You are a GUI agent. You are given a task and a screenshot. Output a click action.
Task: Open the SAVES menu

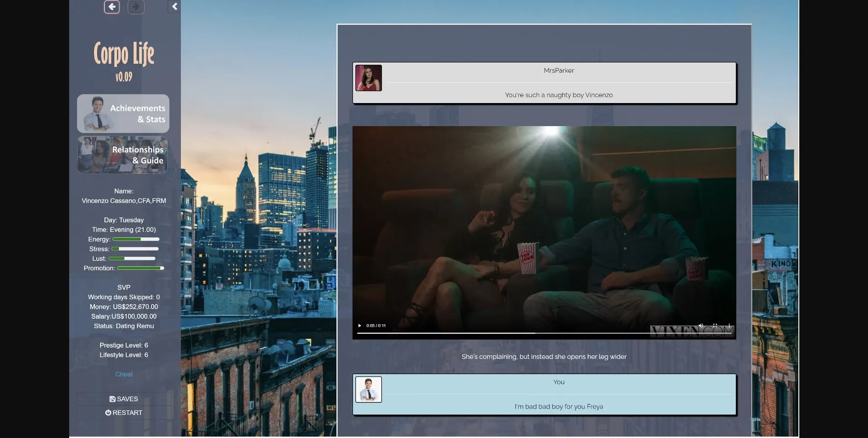point(123,399)
